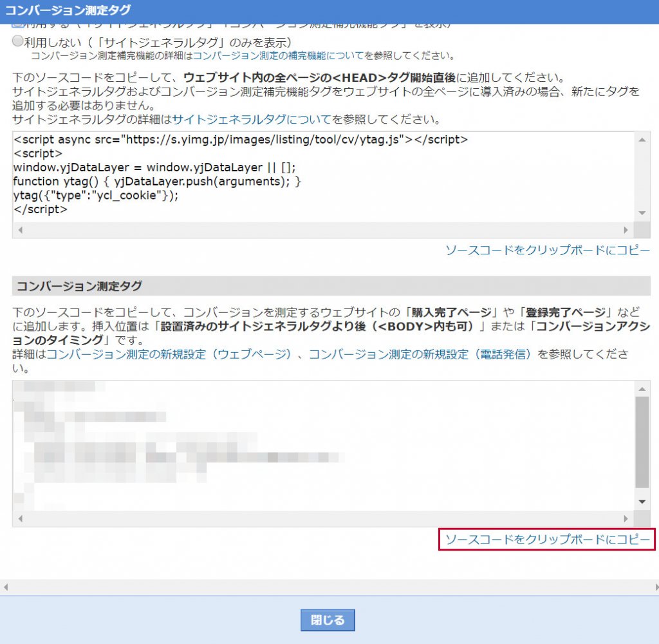Screen dimensions: 659x644
Task: Click the script async src line in the code
Action: (241, 140)
